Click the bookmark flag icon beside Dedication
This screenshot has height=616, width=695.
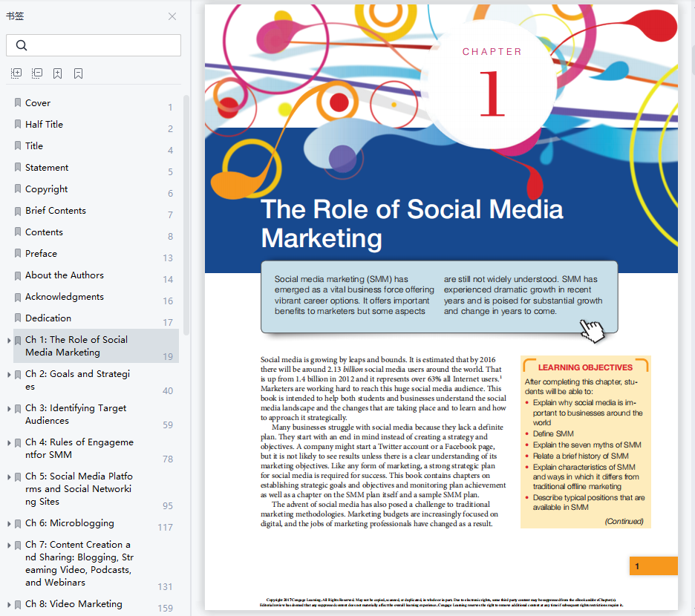(x=18, y=318)
